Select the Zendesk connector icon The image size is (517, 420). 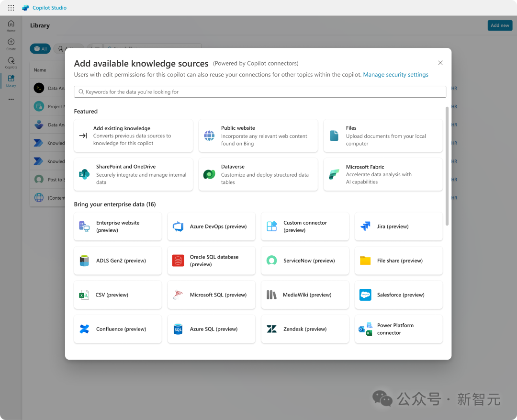tap(271, 329)
